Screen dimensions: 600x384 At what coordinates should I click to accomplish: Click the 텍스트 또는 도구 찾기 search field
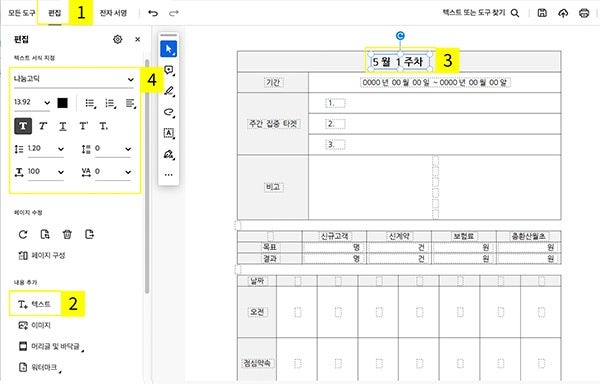coord(474,13)
